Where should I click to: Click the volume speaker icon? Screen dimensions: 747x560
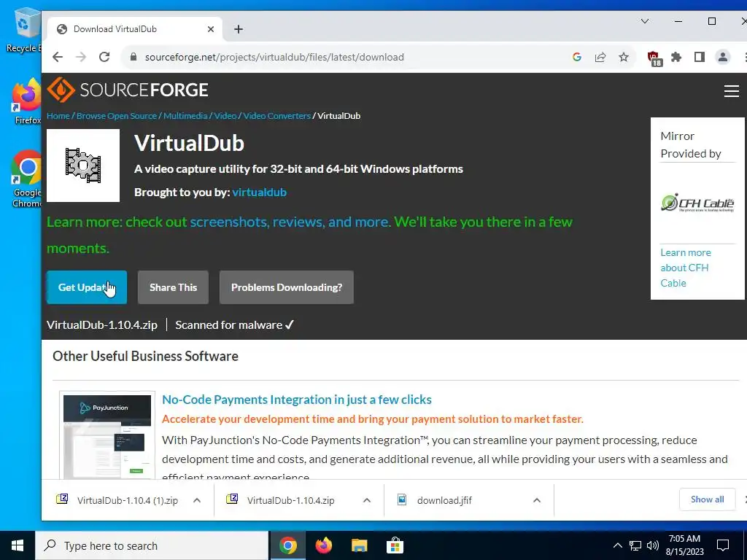point(653,545)
